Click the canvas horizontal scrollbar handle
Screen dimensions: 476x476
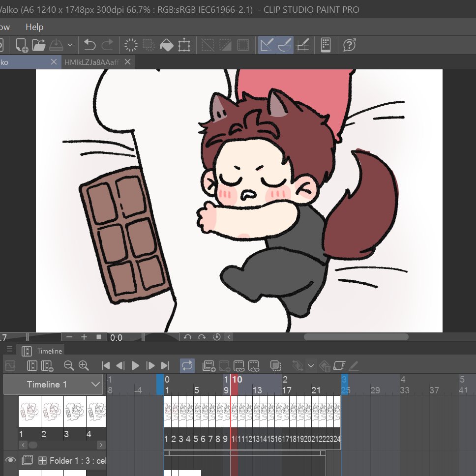tap(356, 337)
